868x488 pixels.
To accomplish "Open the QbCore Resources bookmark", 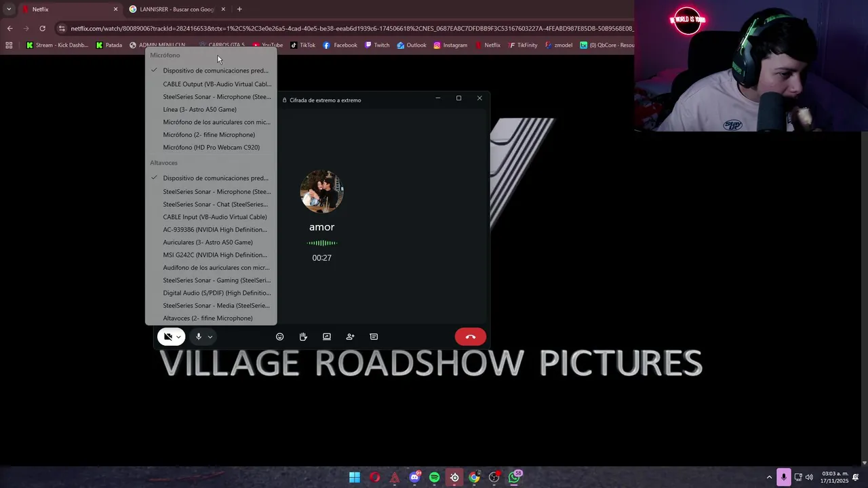I will (607, 45).
